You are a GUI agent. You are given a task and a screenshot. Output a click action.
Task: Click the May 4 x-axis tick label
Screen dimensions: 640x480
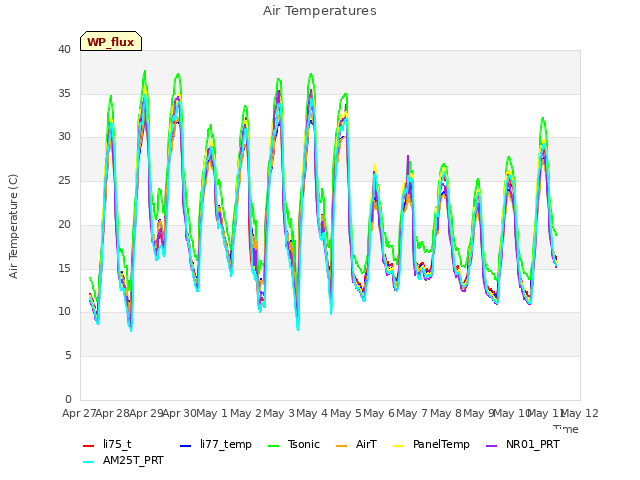pos(312,413)
